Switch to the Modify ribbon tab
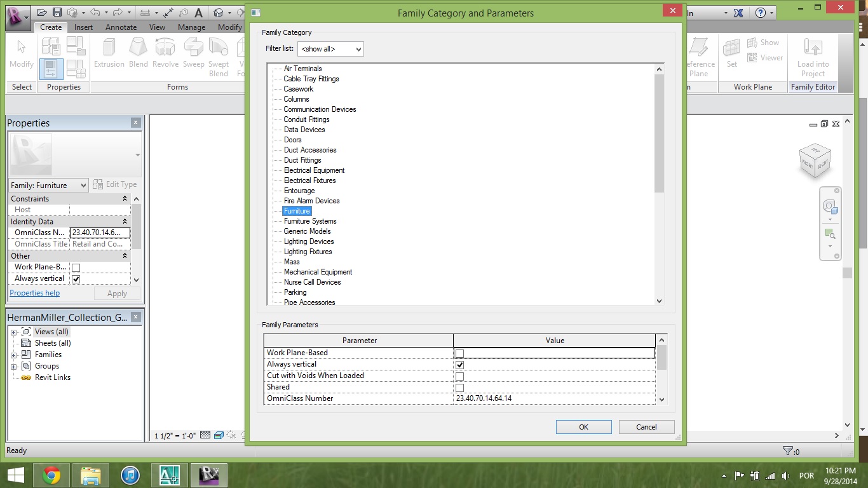This screenshot has width=868, height=488. click(x=229, y=27)
